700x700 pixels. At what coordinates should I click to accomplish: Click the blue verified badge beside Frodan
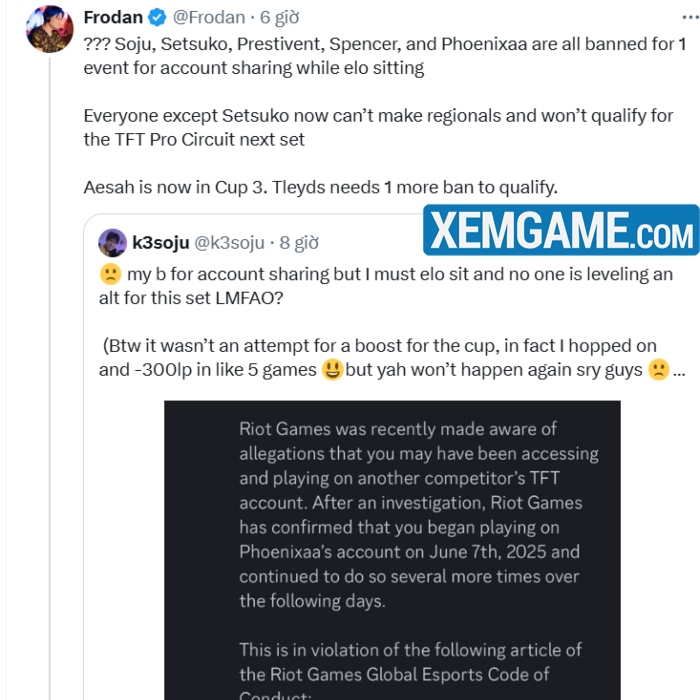pos(158,17)
